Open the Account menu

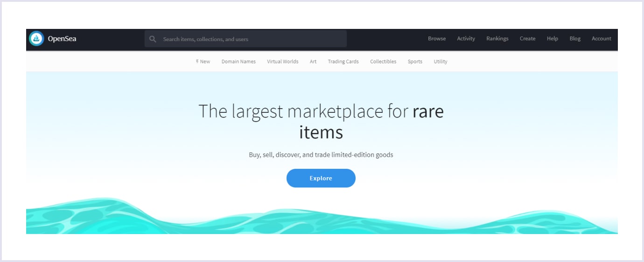pyautogui.click(x=602, y=39)
